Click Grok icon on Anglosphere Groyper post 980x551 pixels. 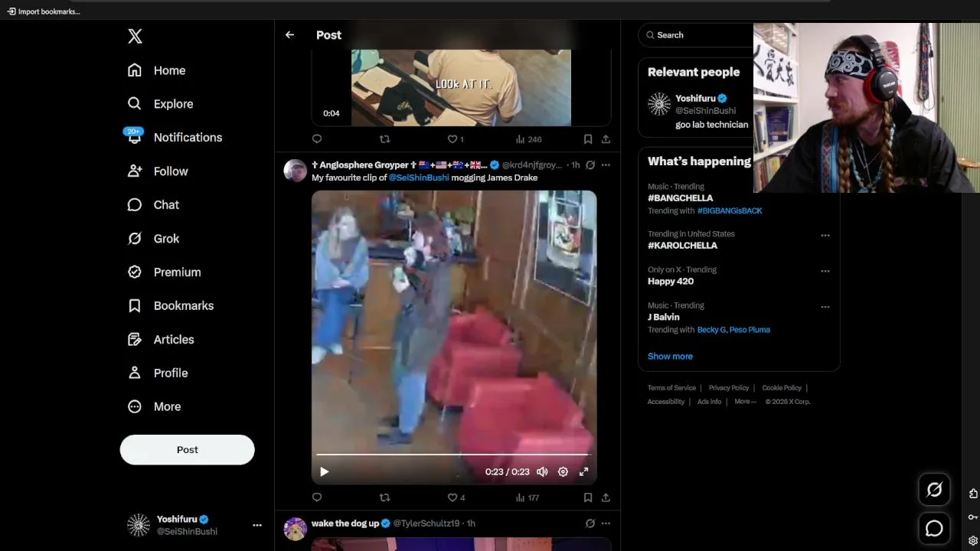[590, 165]
